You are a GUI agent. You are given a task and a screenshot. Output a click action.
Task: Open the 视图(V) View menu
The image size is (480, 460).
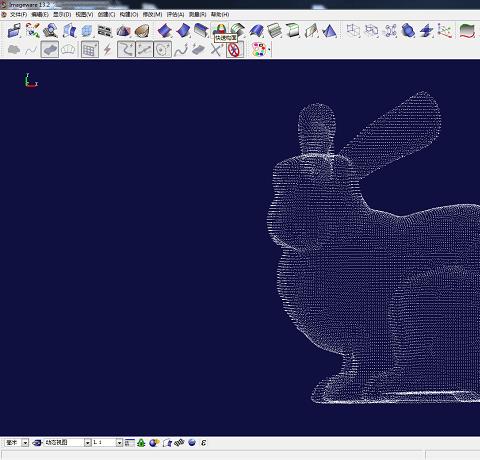84,15
